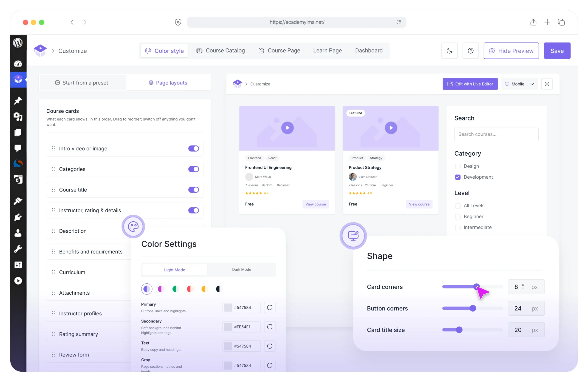Click the browser share icon
The image size is (588, 382).
[533, 22]
